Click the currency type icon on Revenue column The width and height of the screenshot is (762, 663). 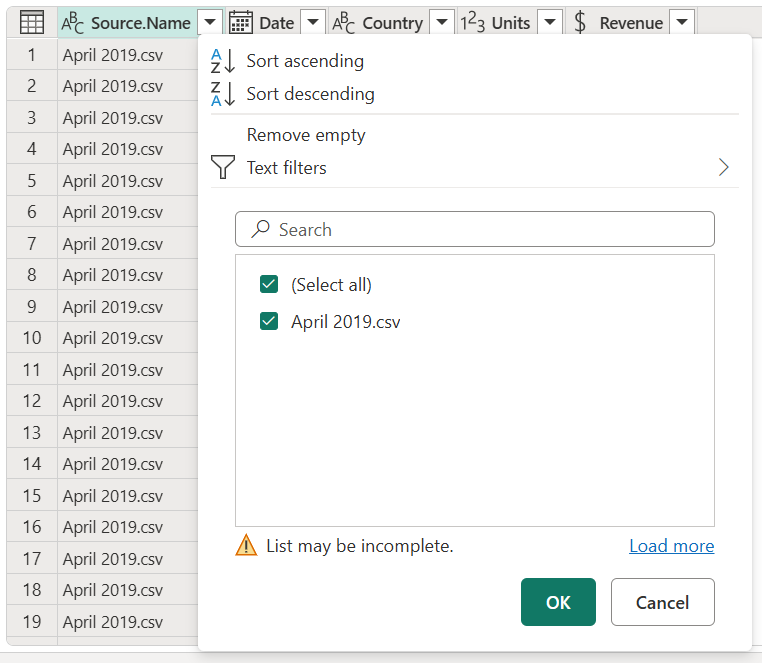[x=580, y=22]
